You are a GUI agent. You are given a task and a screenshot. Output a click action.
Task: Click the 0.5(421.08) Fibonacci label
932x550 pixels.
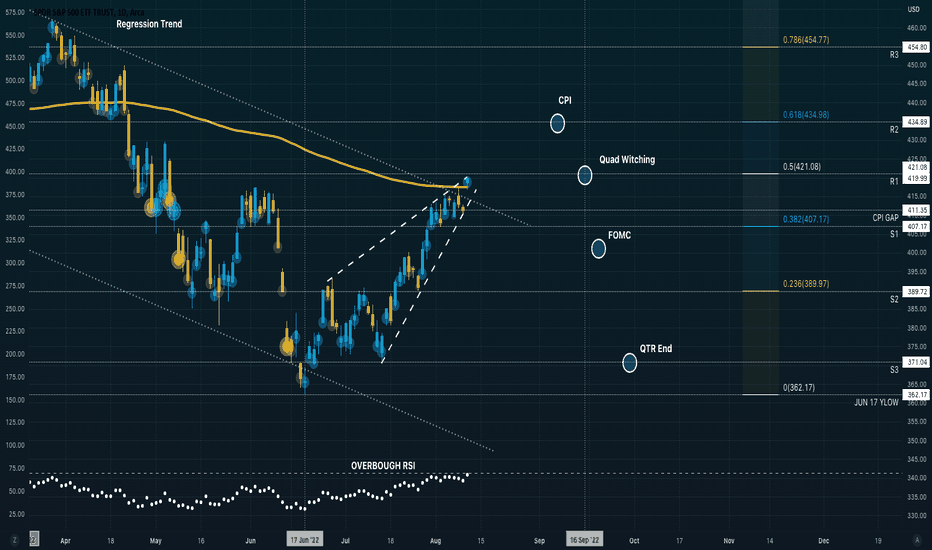[x=802, y=166]
